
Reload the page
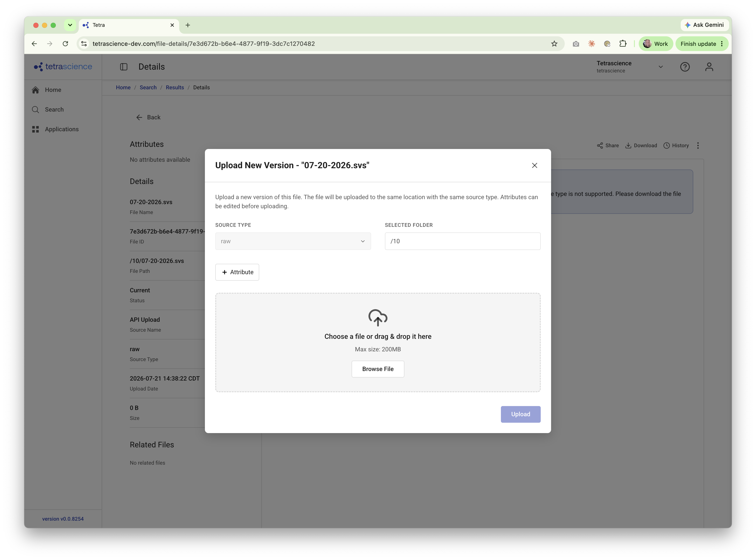66,44
